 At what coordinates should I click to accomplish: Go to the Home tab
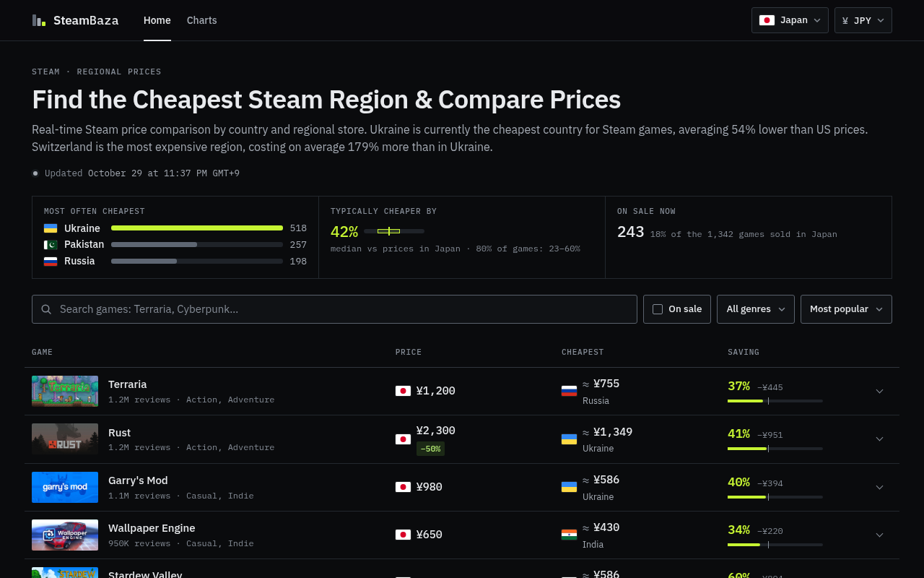click(157, 20)
